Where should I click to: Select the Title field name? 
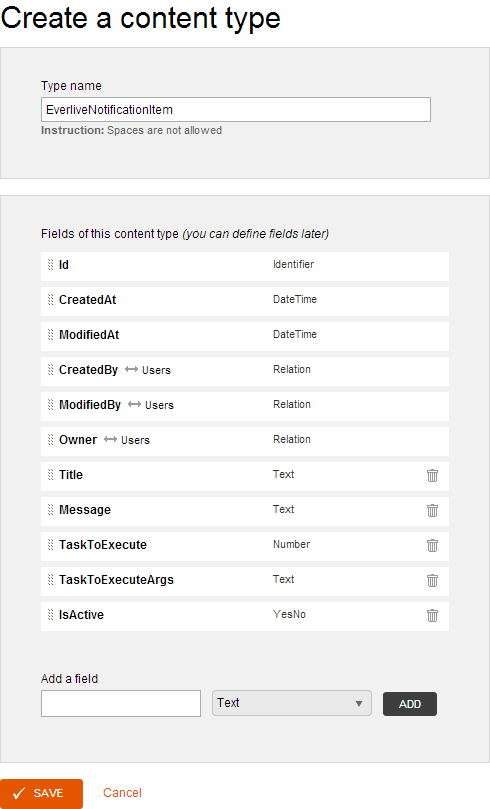[x=71, y=475]
